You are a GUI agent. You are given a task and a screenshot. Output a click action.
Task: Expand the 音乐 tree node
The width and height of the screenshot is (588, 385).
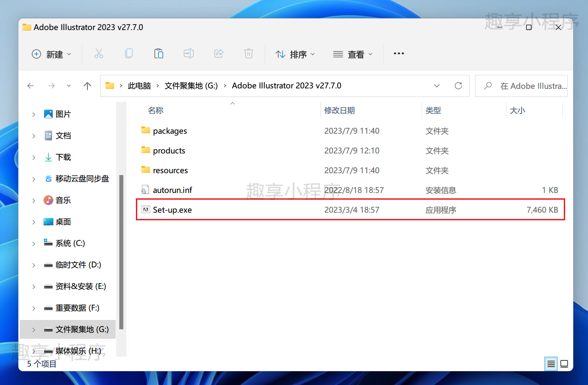click(x=34, y=201)
